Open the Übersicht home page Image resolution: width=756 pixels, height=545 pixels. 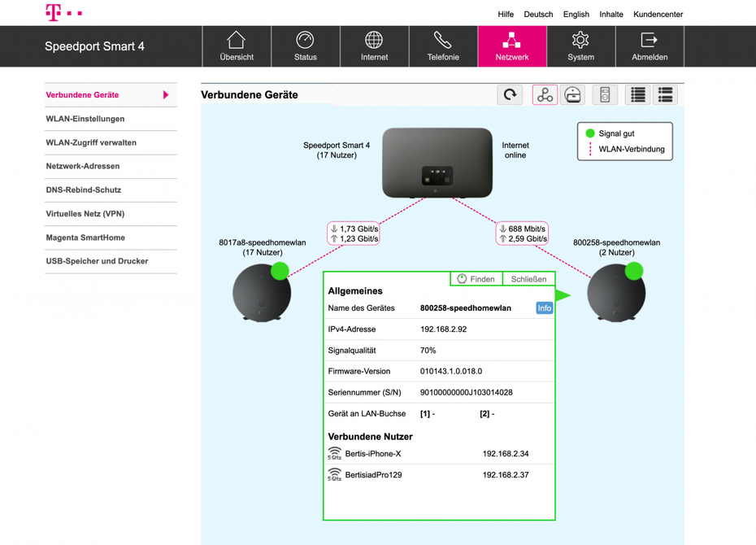pos(237,46)
